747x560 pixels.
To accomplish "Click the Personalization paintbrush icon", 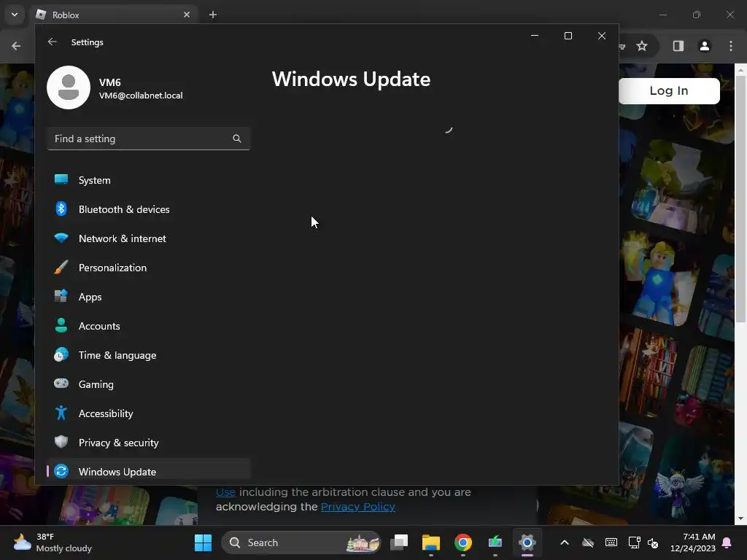I will [x=61, y=267].
